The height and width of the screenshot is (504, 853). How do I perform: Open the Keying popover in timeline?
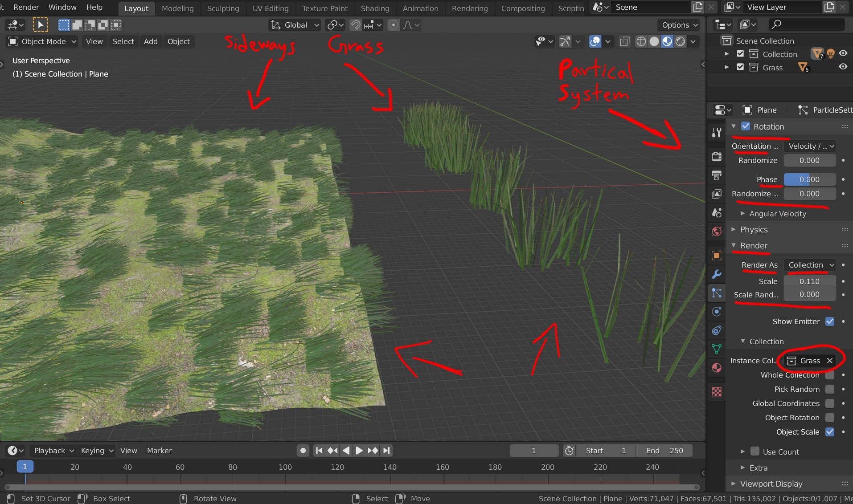(x=96, y=451)
